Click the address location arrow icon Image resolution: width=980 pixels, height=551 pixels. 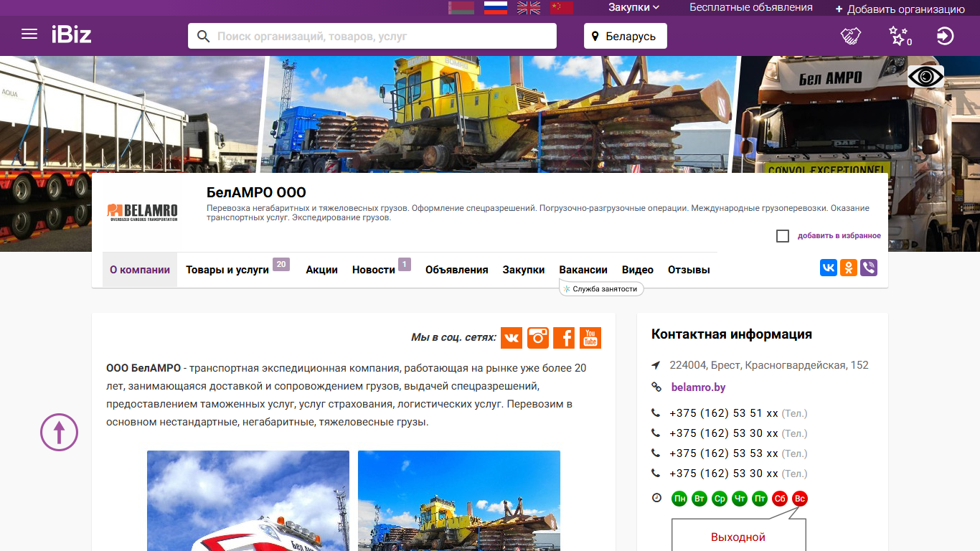[656, 365]
